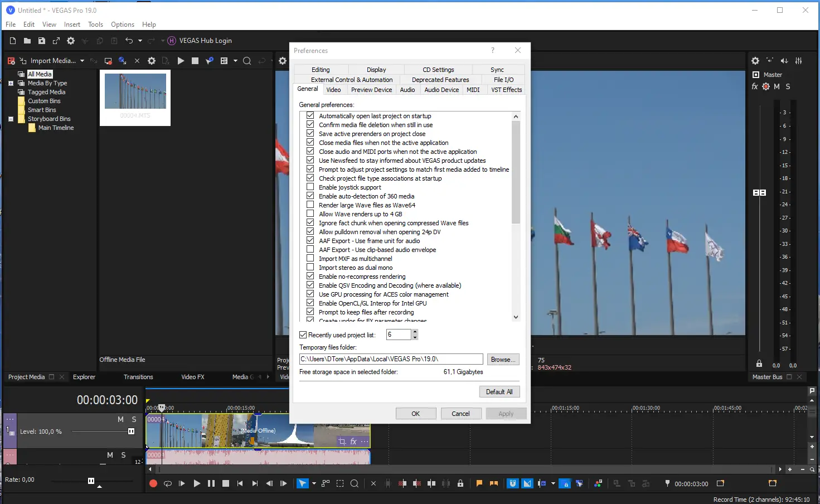
Task: Click the Record button in the transport bar
Action: (x=153, y=484)
